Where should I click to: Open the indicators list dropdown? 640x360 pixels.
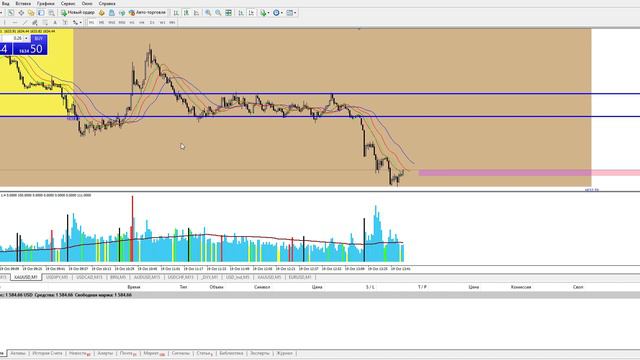[265, 13]
